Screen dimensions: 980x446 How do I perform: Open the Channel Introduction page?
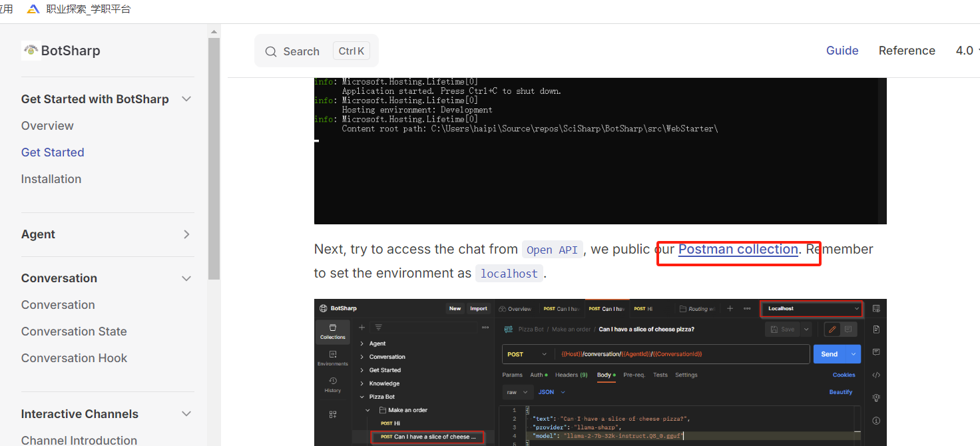point(79,440)
